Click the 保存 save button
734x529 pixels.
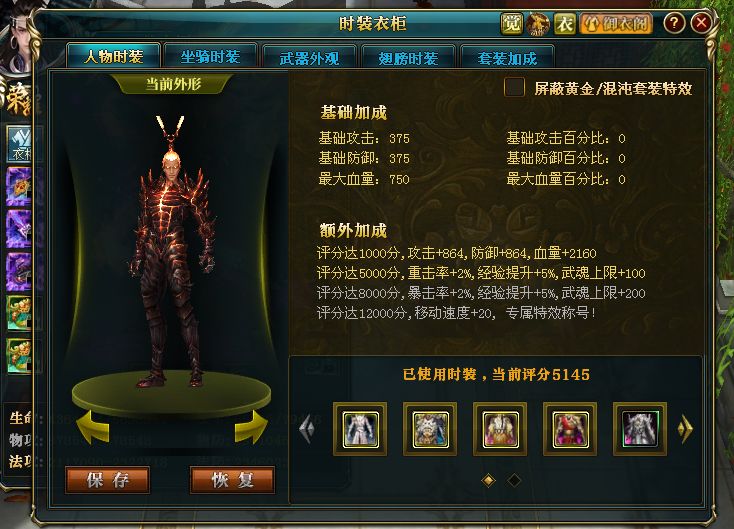(x=108, y=480)
